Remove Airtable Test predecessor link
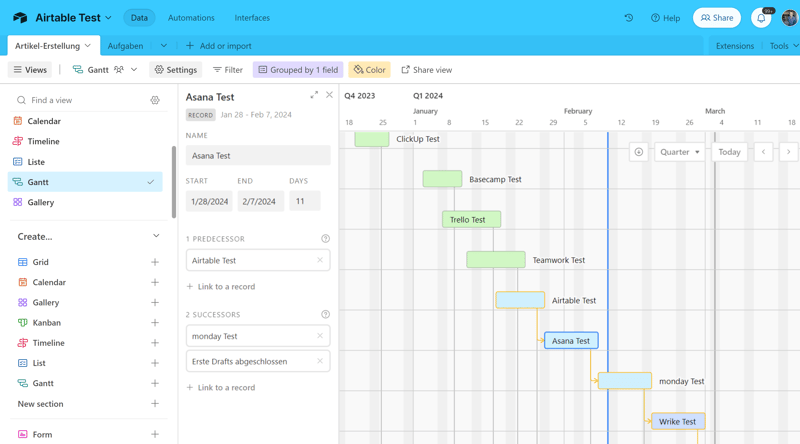The width and height of the screenshot is (800, 444). 320,260
